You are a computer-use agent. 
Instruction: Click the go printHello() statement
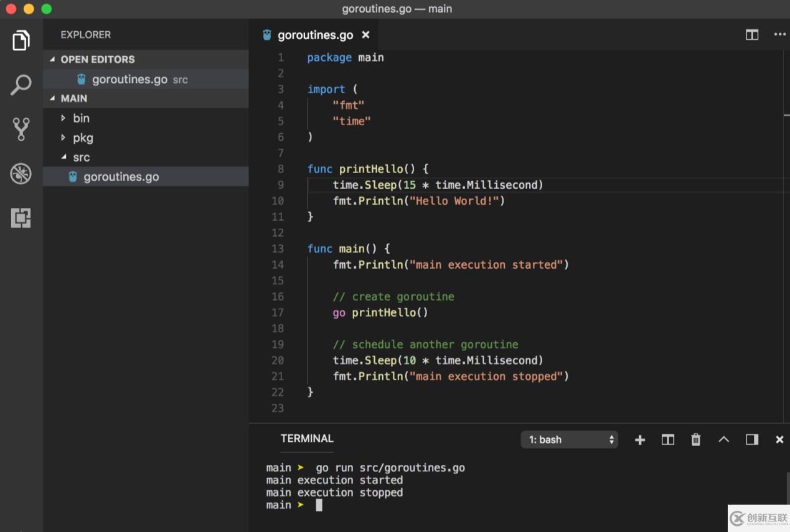point(380,312)
